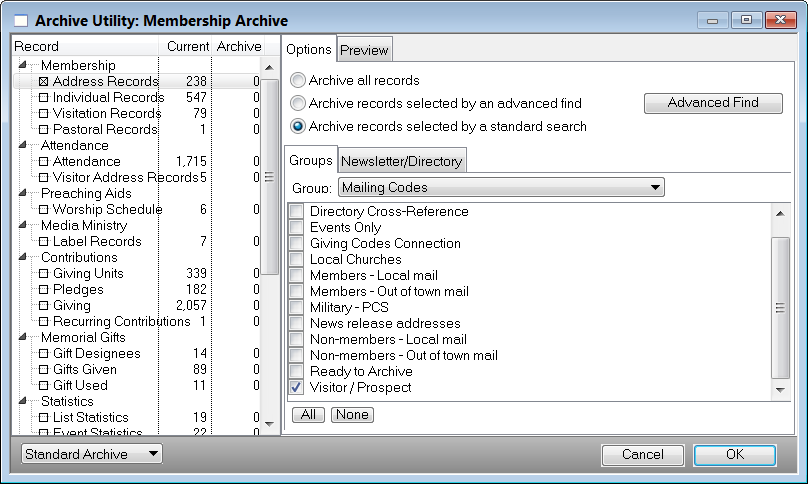
Task: Mark the Giving Units box icon
Action: [x=43, y=274]
